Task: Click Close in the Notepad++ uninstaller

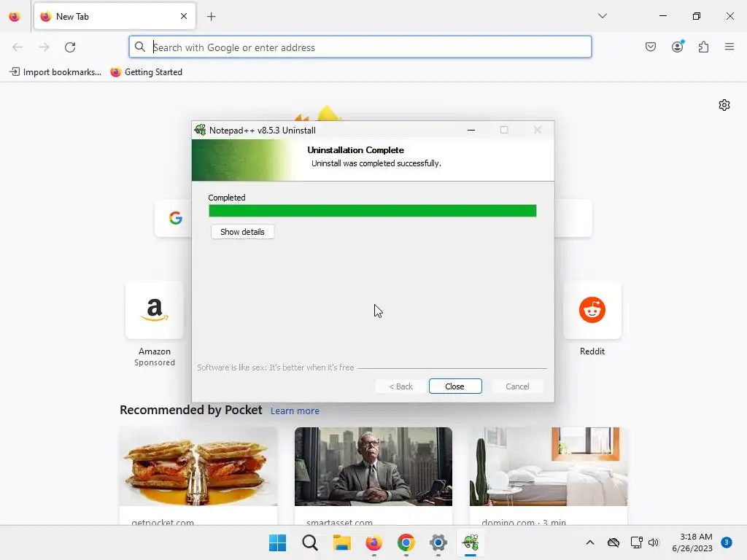Action: [455, 386]
